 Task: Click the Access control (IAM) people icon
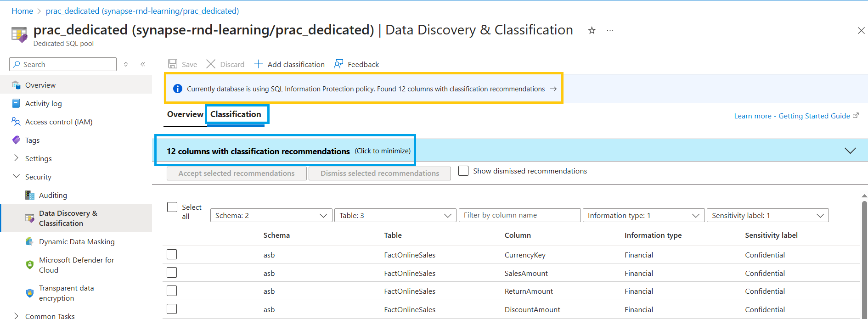pyautogui.click(x=16, y=122)
